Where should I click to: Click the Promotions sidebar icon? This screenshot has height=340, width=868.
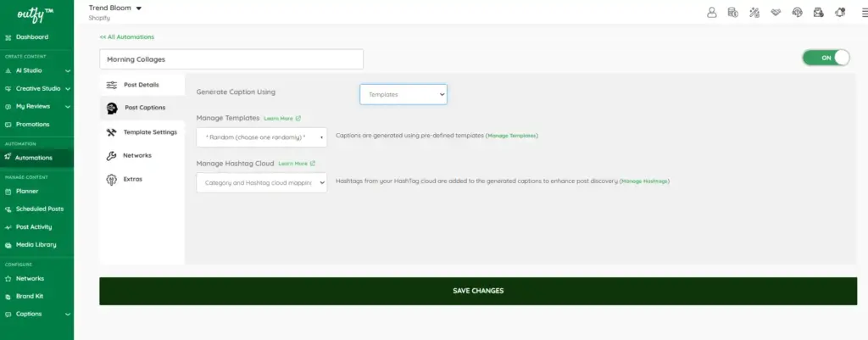tap(8, 125)
